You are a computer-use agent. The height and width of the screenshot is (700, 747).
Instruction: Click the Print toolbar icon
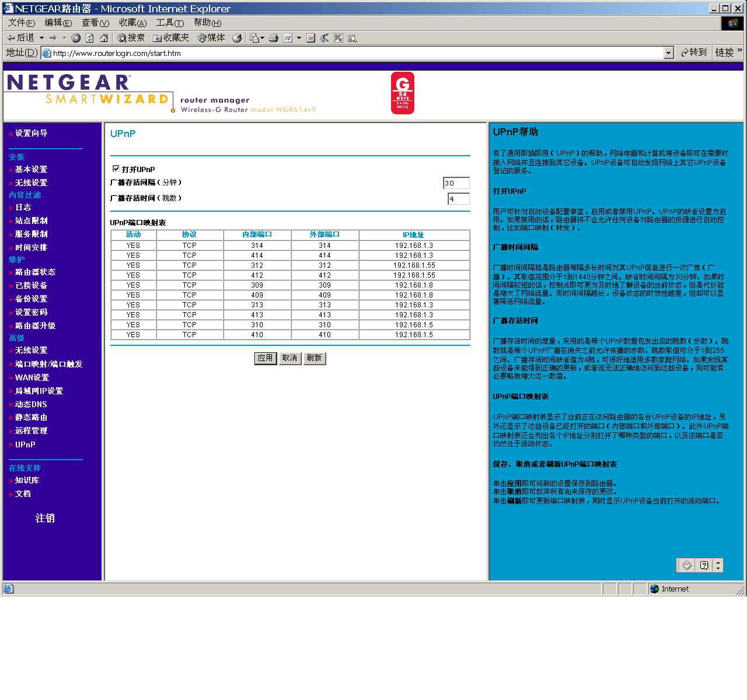274,37
